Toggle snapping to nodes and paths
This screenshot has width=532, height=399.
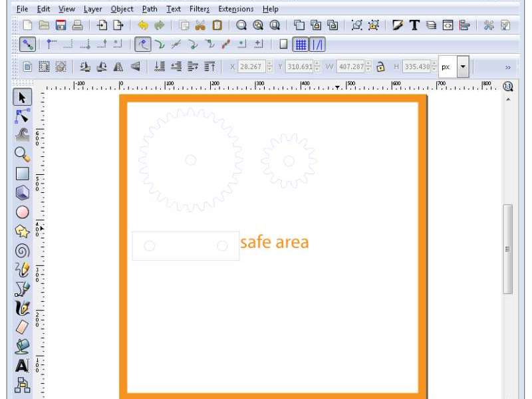(143, 45)
